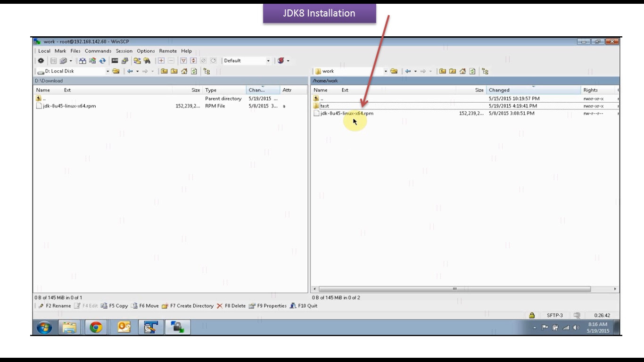The height and width of the screenshot is (362, 644).
Task: Expand the local back history dropdown arrow
Action: (138, 71)
